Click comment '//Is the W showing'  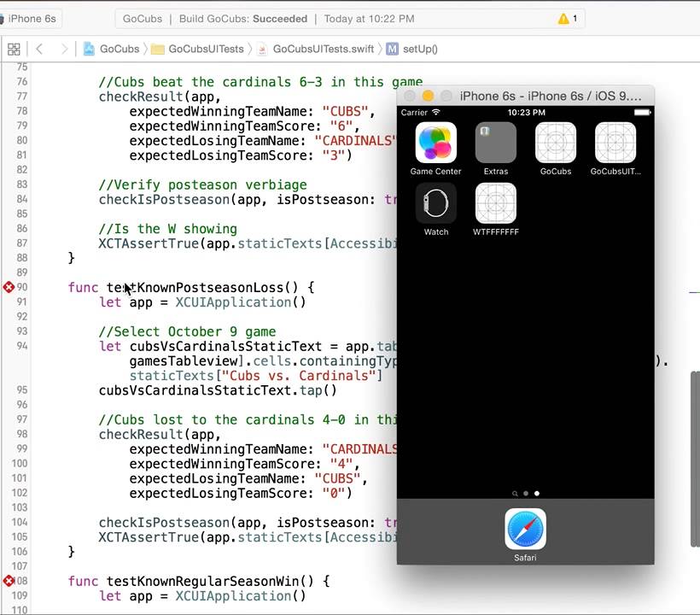(x=168, y=229)
